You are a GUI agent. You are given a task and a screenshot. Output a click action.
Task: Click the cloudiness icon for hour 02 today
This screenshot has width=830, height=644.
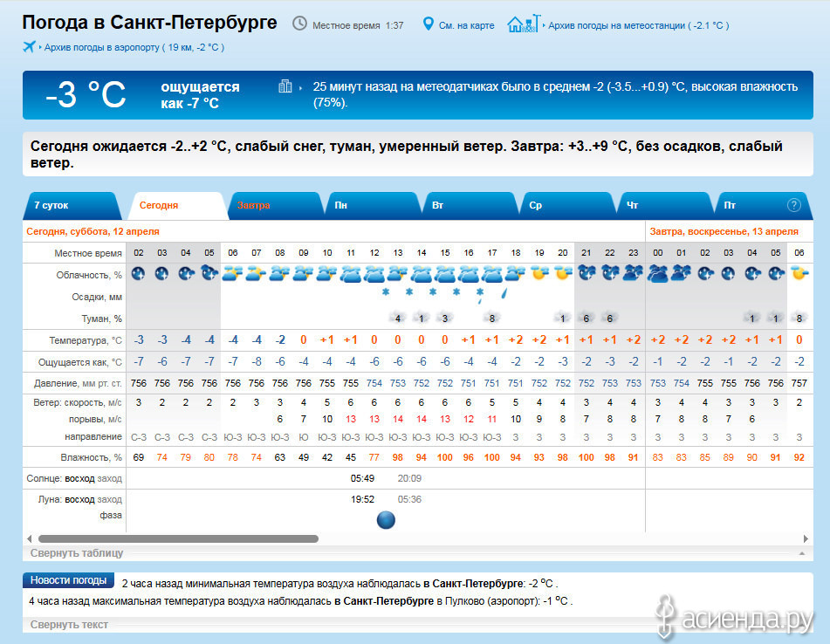click(x=139, y=274)
